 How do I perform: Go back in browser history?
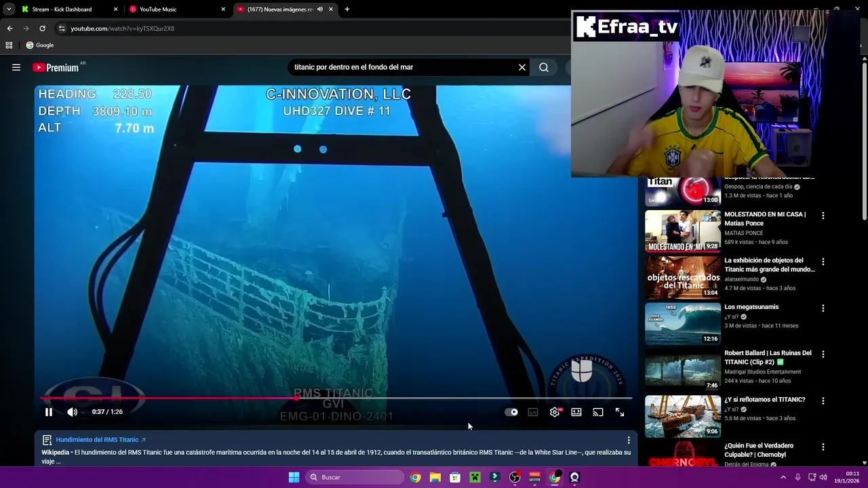pos(9,28)
